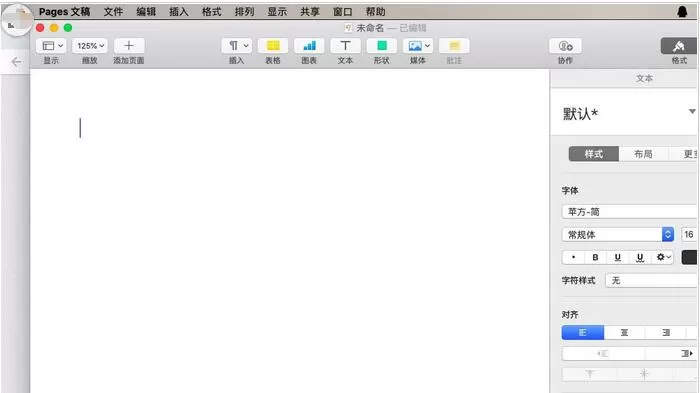Image resolution: width=700 pixels, height=393 pixels.
Task: Click the 文本 inspector header
Action: coord(644,79)
